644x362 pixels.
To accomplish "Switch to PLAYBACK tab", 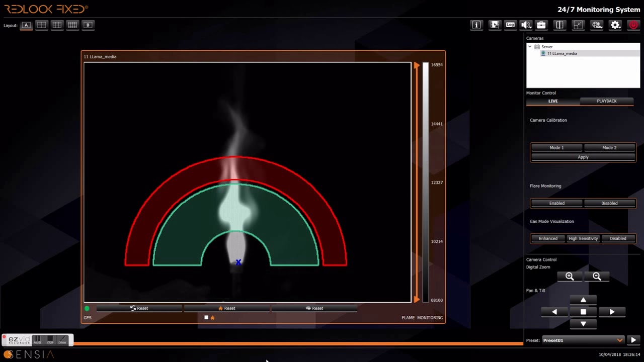I will pyautogui.click(x=606, y=101).
